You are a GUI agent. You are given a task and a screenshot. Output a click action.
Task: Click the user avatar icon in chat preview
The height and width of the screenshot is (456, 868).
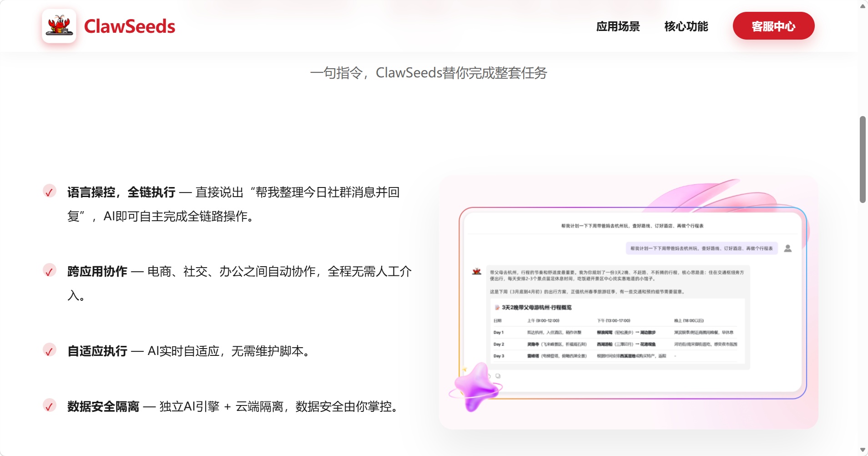click(x=788, y=248)
